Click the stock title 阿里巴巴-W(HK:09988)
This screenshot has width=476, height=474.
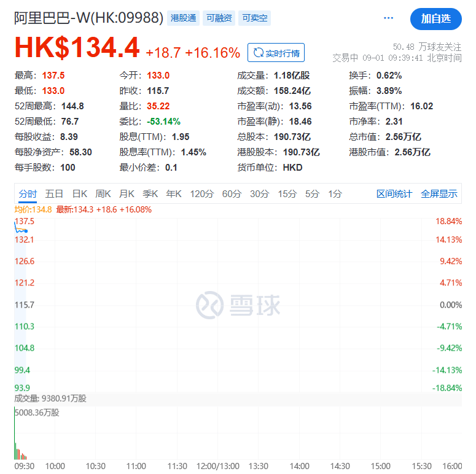point(88,18)
